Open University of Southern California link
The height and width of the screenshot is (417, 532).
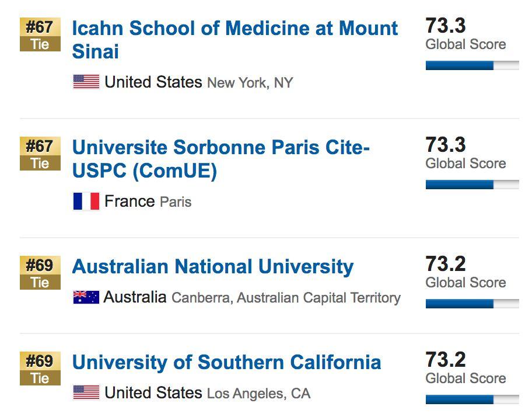[x=226, y=362]
